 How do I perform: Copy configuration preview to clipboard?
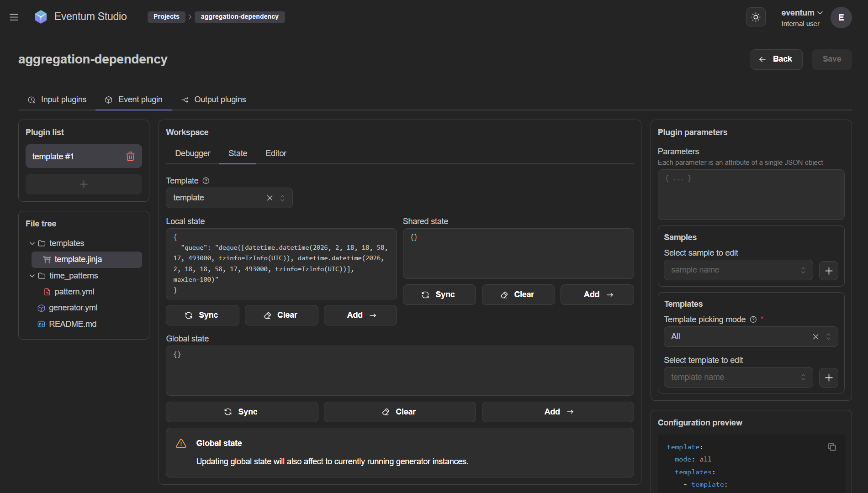(832, 447)
